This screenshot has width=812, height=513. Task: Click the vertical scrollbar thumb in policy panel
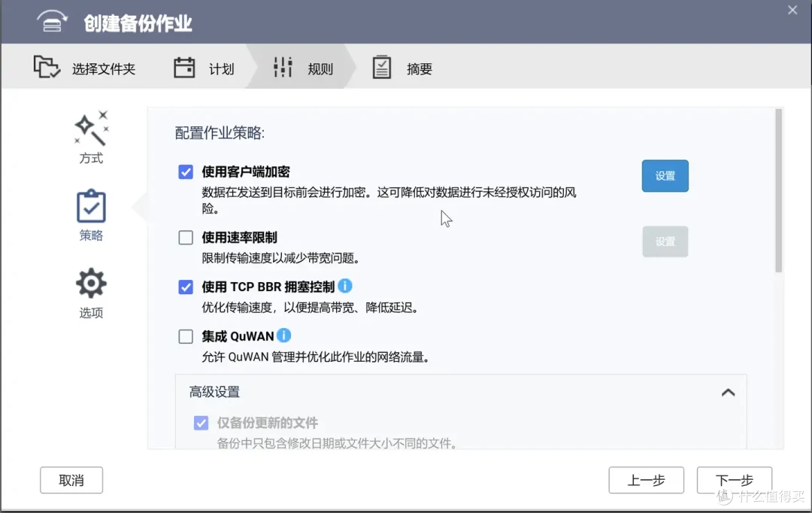[778, 190]
